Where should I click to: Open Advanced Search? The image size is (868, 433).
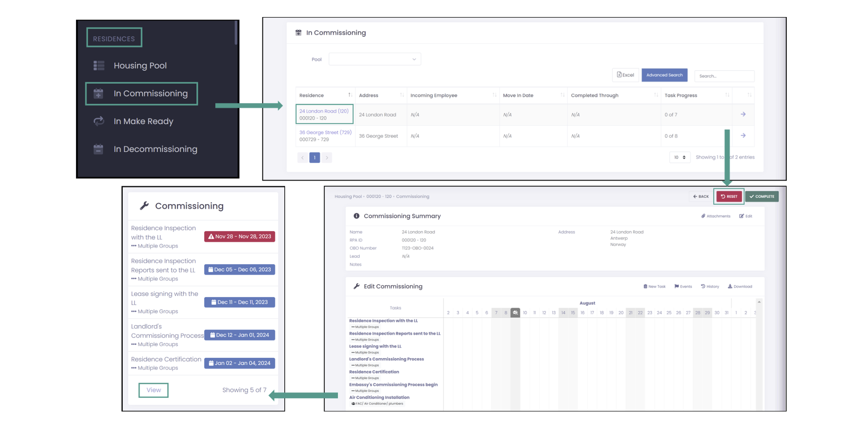coord(665,75)
